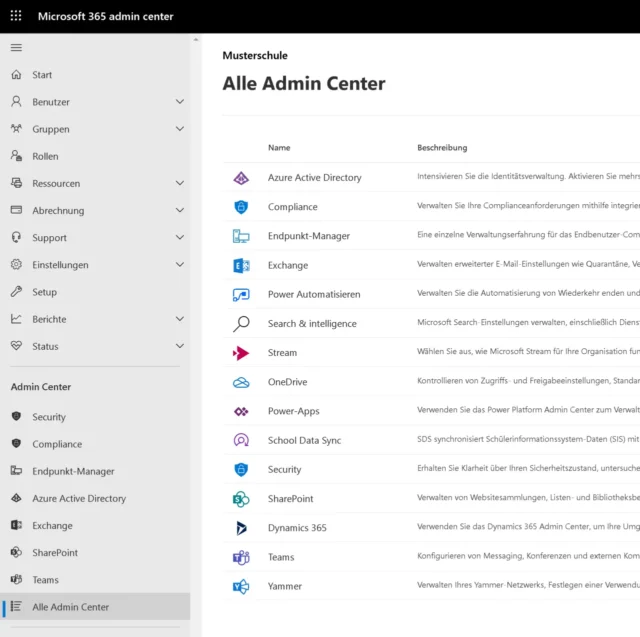Expand the Einstellungen section chevron
Viewport: 640px width, 637px height.
tap(180, 265)
